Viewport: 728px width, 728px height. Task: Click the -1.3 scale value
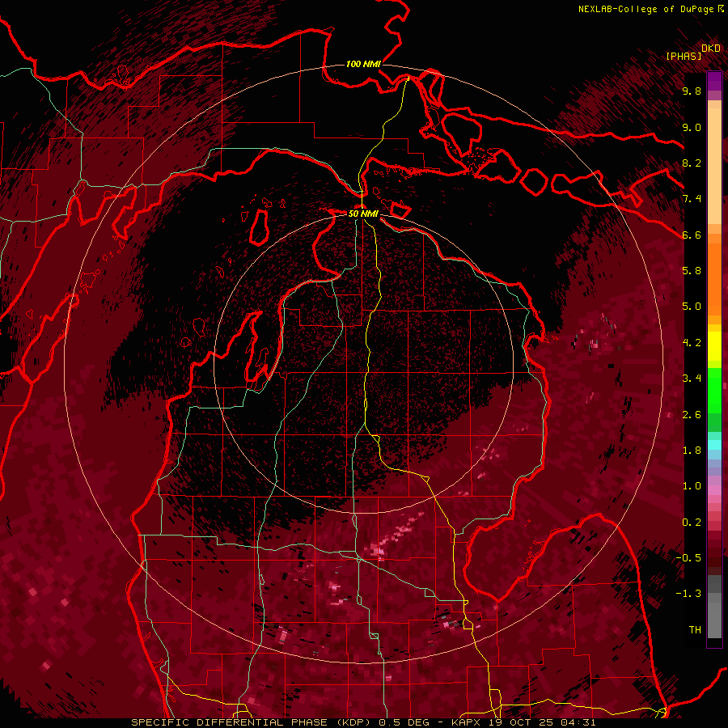(688, 594)
